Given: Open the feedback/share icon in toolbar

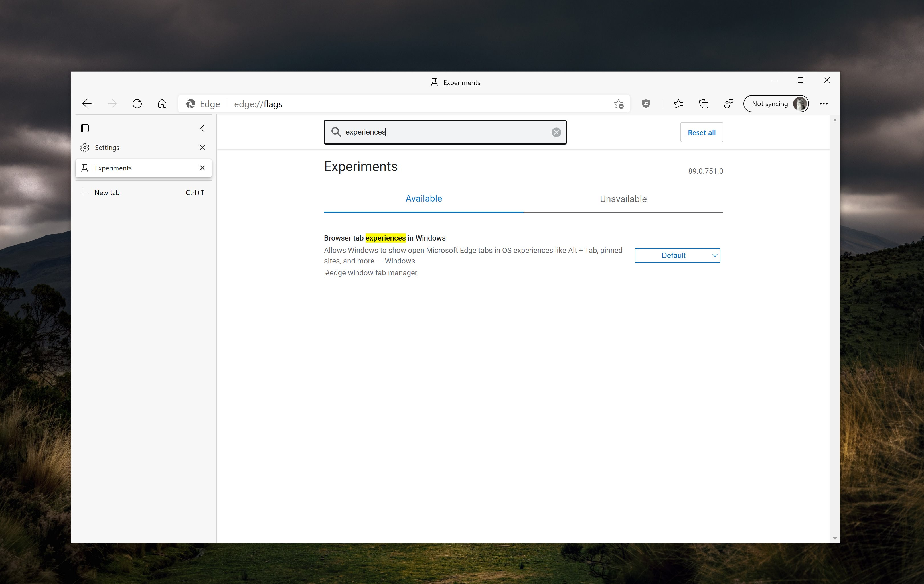Looking at the screenshot, I should pos(728,103).
